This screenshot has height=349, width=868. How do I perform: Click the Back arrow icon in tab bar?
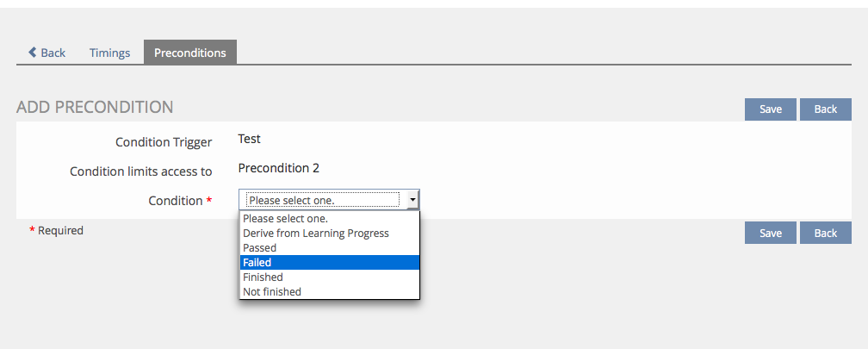[33, 53]
